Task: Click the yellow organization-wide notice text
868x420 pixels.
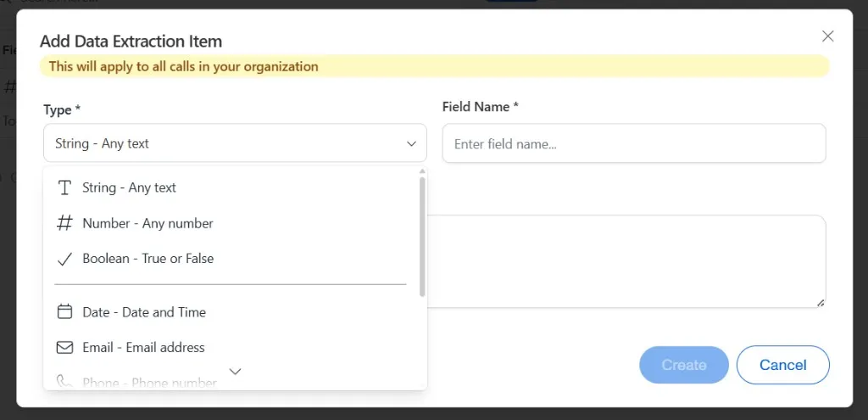Action: [184, 66]
